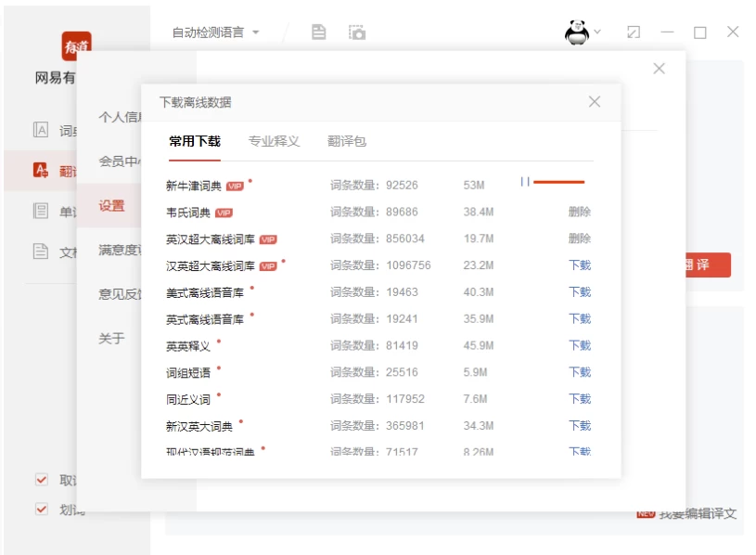Toggle the 取词 checkbox

(41, 480)
